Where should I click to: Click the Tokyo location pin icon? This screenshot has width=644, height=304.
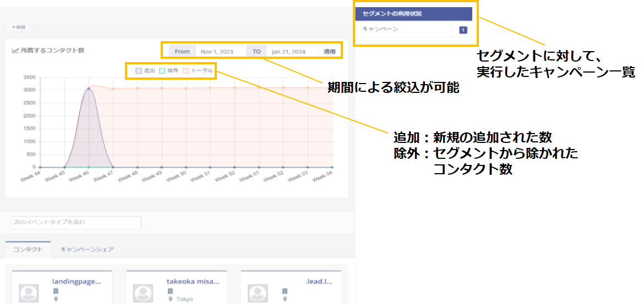coord(171,300)
